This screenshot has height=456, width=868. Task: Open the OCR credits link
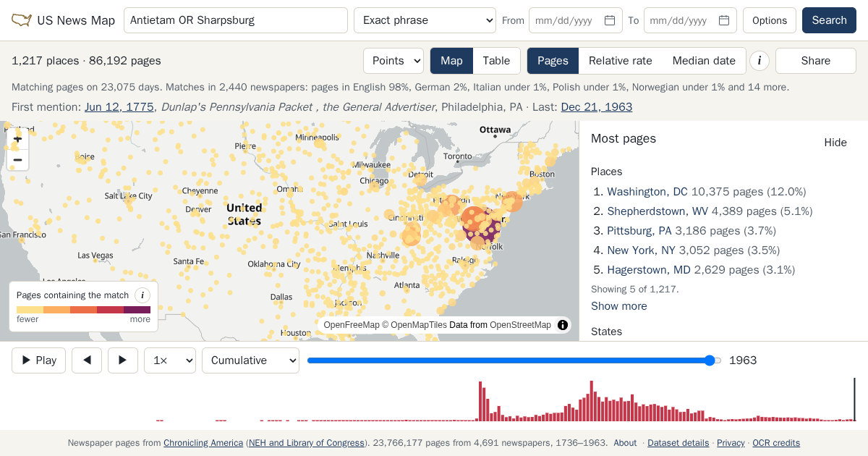[x=776, y=443]
